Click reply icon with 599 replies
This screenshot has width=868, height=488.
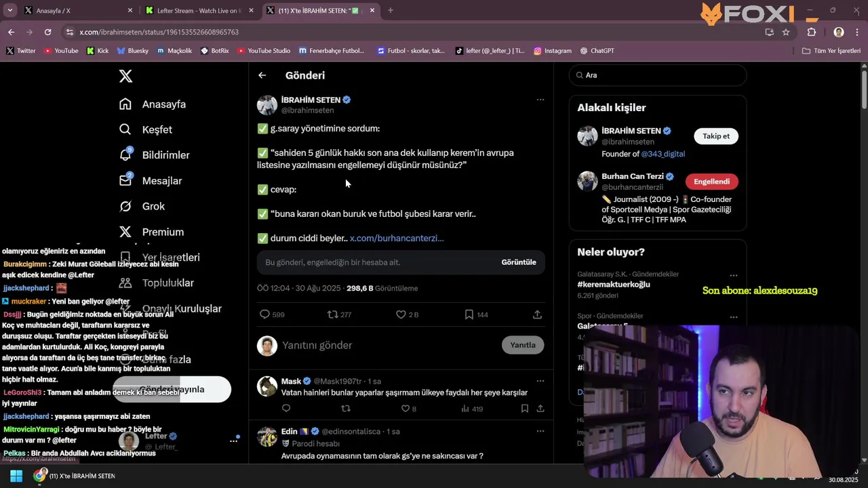click(265, 314)
